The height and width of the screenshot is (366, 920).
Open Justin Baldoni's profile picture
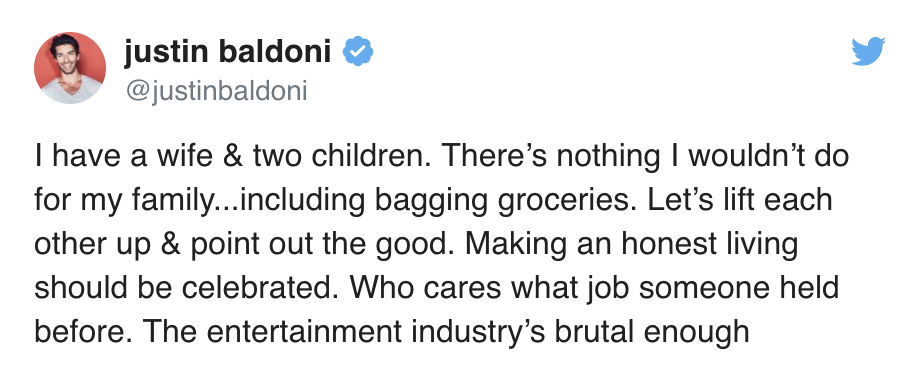coord(70,68)
